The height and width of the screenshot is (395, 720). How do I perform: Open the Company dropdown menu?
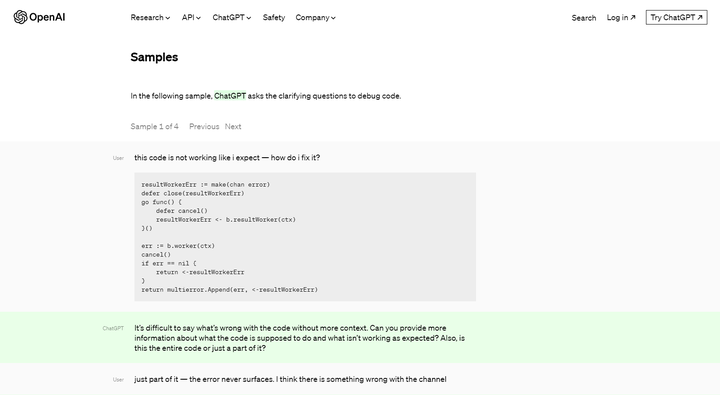click(315, 17)
